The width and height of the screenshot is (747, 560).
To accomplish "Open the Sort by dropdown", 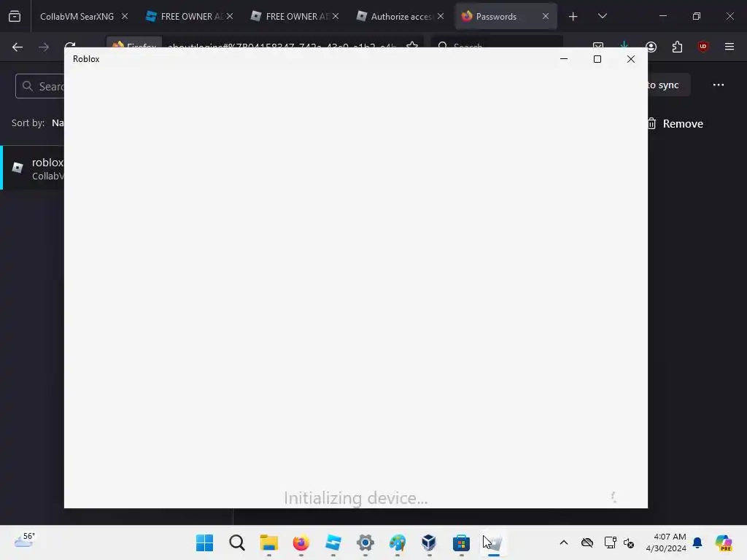I will 58,122.
